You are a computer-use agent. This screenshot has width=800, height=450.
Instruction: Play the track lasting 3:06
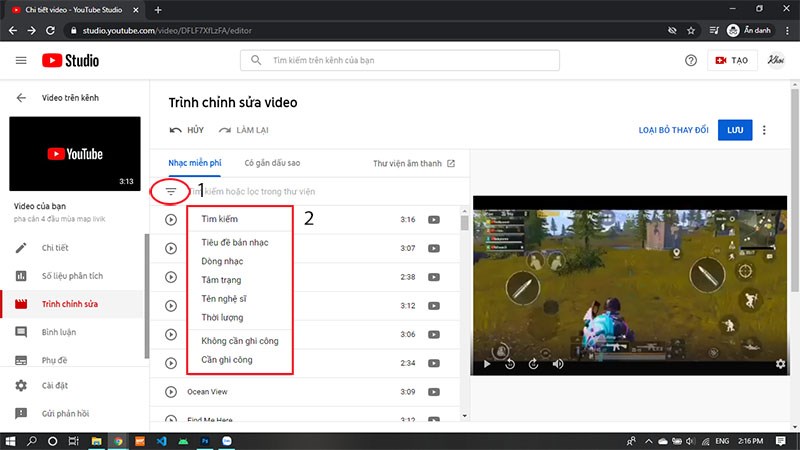pyautogui.click(x=171, y=334)
